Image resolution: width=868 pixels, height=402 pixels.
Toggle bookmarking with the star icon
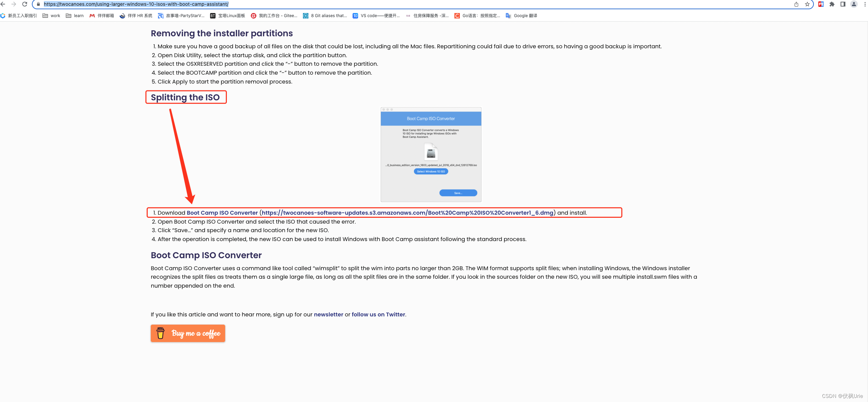click(x=807, y=4)
